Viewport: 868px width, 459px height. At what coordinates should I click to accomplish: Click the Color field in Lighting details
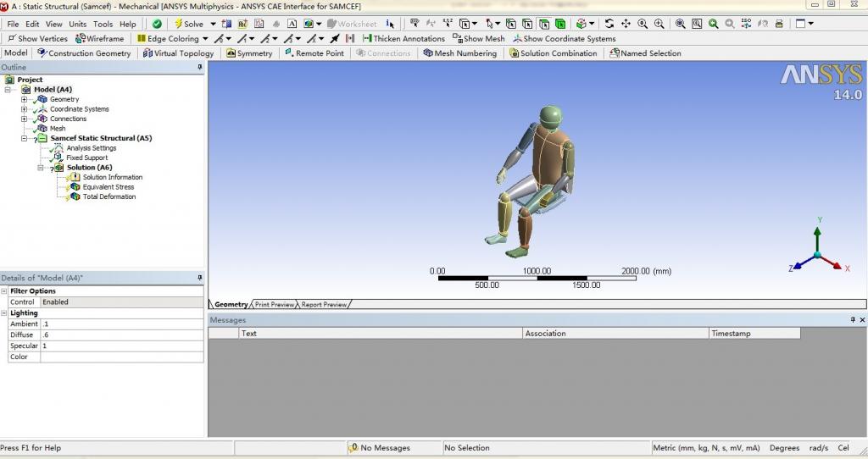(x=121, y=357)
